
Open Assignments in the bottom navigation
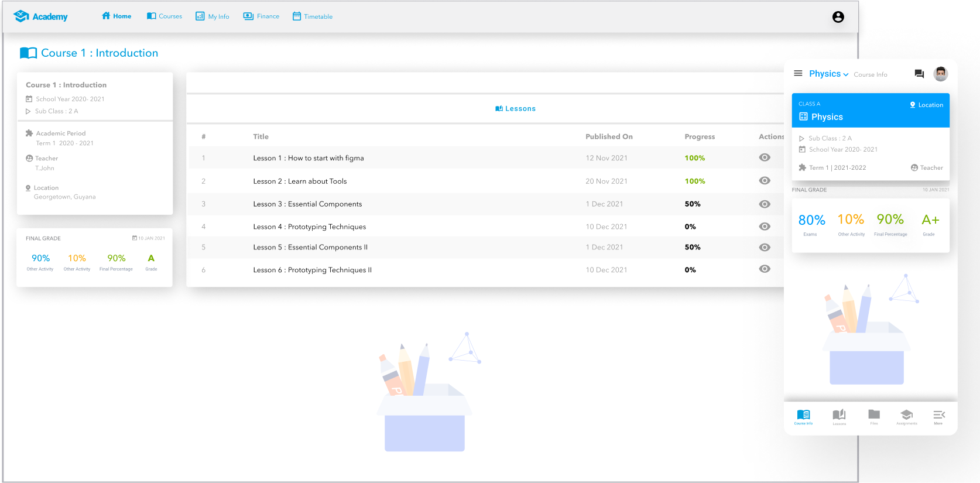pyautogui.click(x=906, y=416)
